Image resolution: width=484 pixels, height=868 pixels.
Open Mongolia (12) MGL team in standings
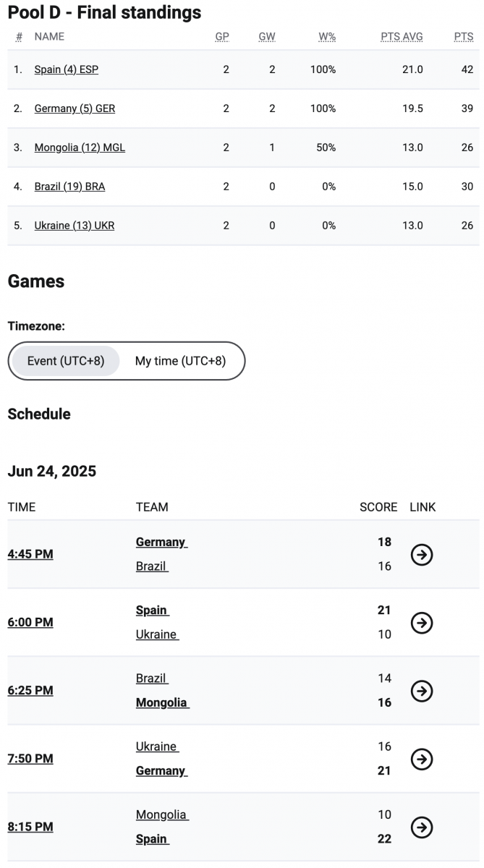tap(80, 148)
